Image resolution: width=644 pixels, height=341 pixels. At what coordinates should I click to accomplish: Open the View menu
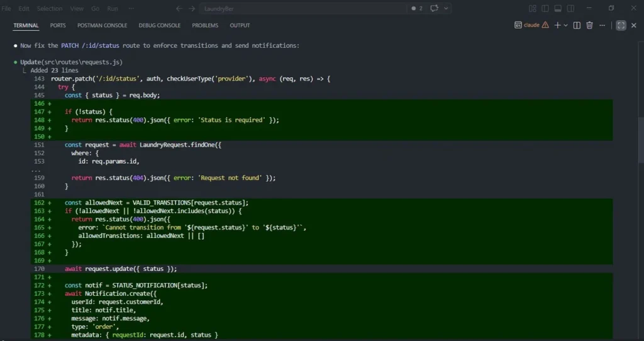click(77, 9)
